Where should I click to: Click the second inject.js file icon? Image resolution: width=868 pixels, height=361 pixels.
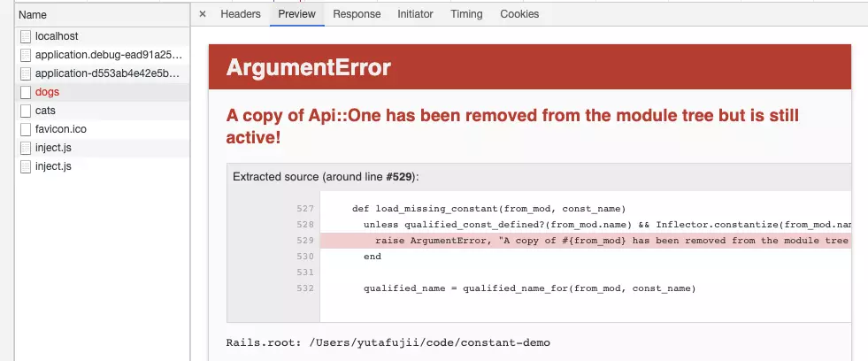click(26, 166)
